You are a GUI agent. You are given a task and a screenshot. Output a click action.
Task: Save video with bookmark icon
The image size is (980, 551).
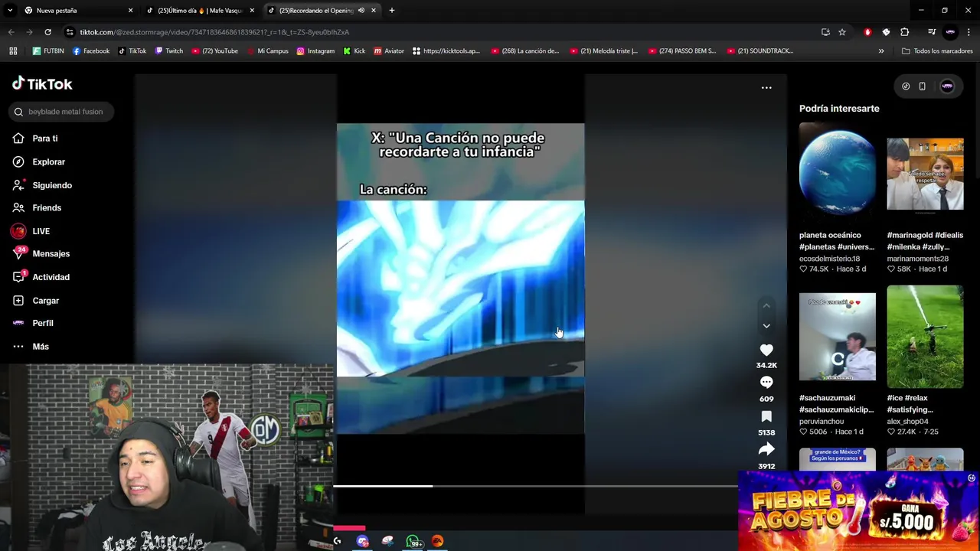point(766,416)
